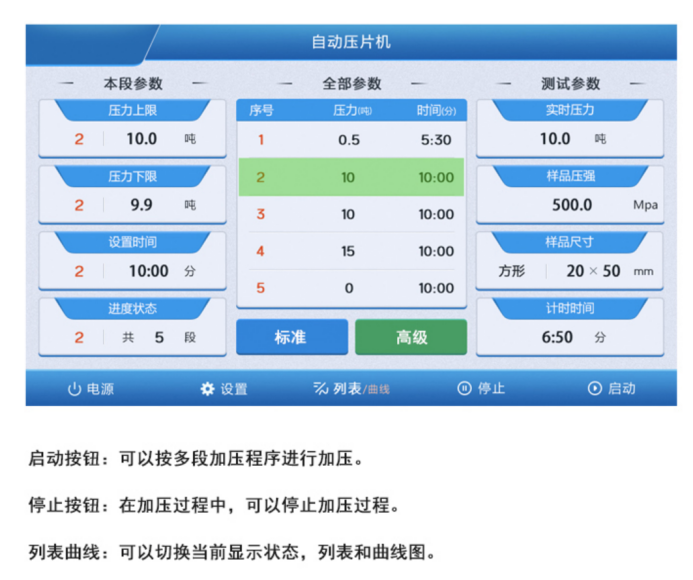The width and height of the screenshot is (693, 580).
Task: Select highlighted row 2 in parameter table
Action: pos(351,177)
